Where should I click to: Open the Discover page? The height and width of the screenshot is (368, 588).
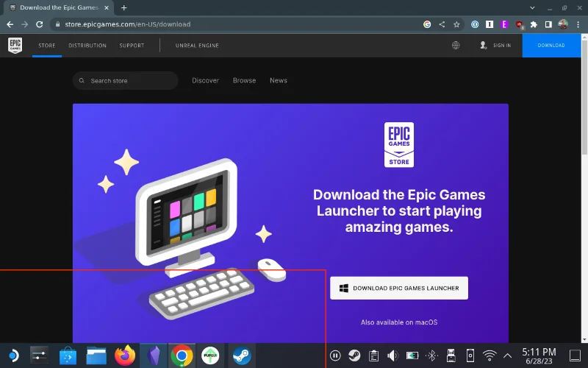click(x=206, y=80)
